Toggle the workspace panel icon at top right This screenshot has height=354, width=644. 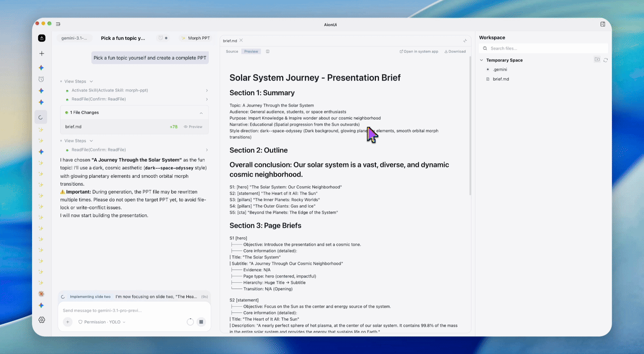coord(603,24)
